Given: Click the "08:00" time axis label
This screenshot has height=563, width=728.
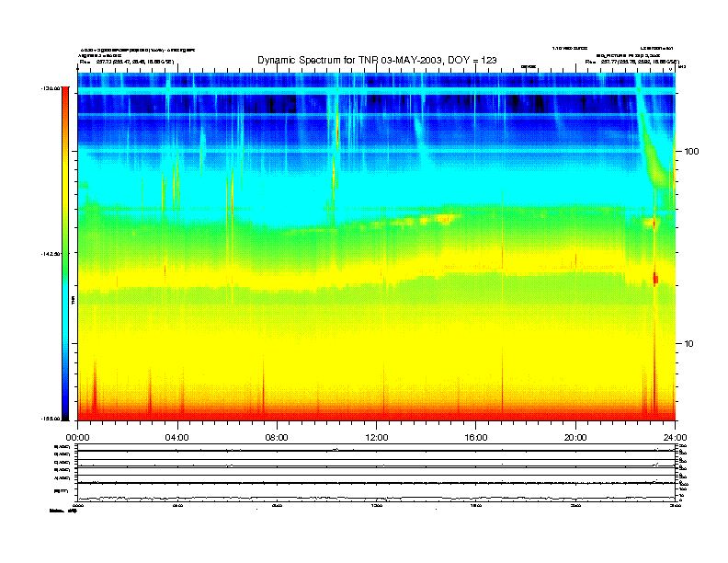Looking at the screenshot, I should click(x=277, y=438).
